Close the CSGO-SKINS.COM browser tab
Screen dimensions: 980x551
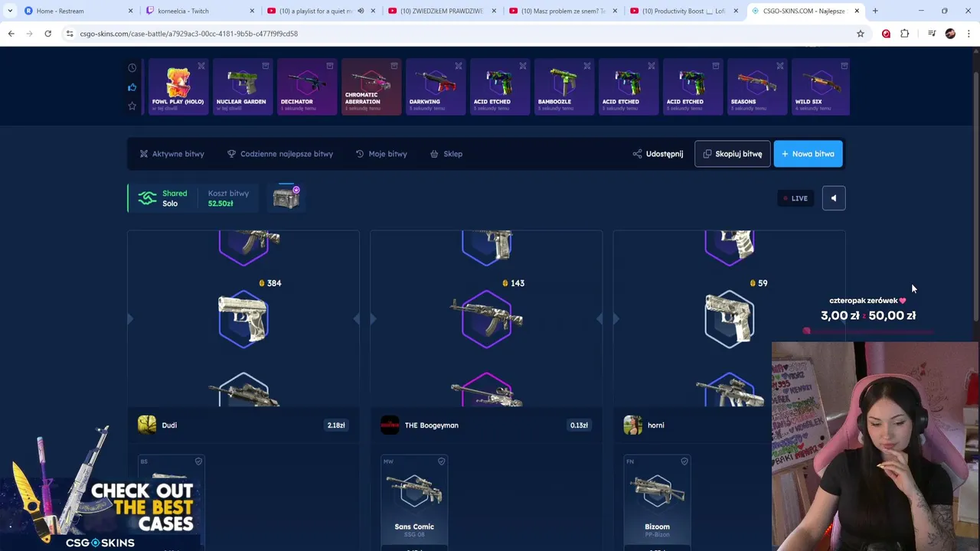pyautogui.click(x=857, y=11)
